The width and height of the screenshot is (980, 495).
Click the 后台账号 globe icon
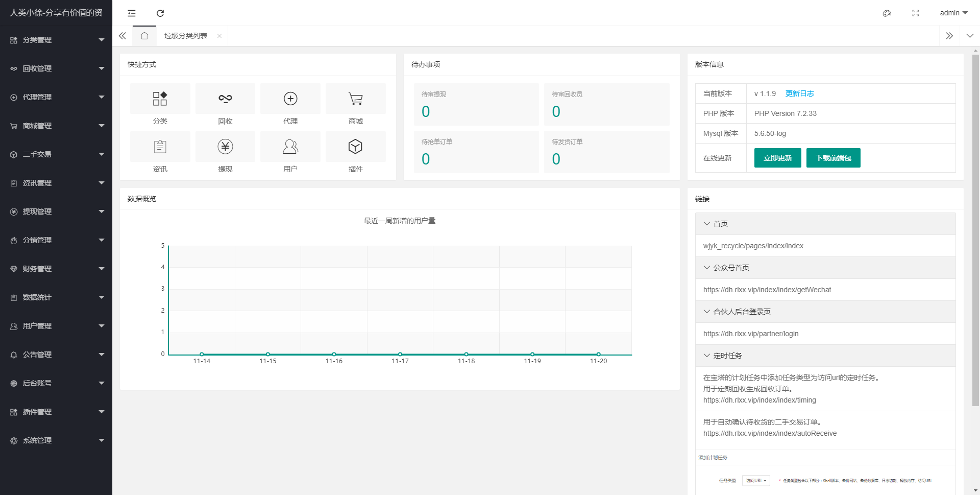tap(14, 383)
